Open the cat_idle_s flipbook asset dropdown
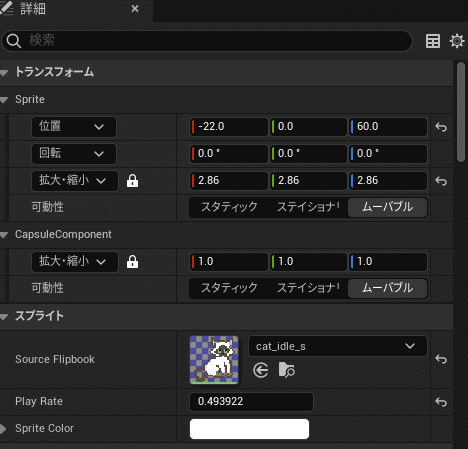468x449 pixels. (338, 346)
